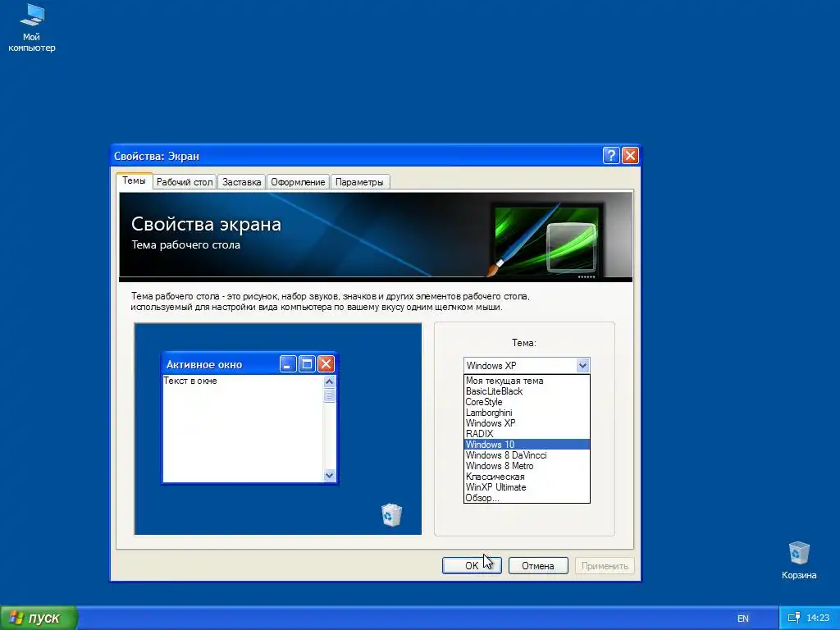Click the Отмена button

[x=538, y=566]
